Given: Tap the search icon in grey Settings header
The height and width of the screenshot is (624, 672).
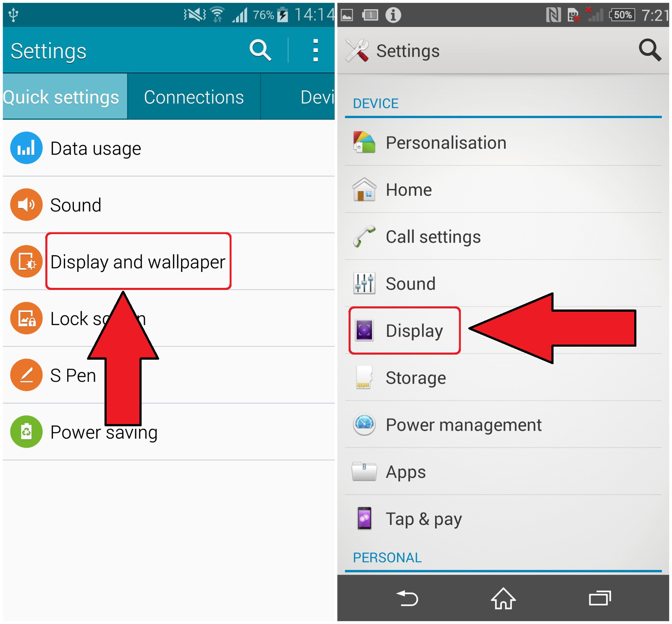Looking at the screenshot, I should pyautogui.click(x=650, y=50).
